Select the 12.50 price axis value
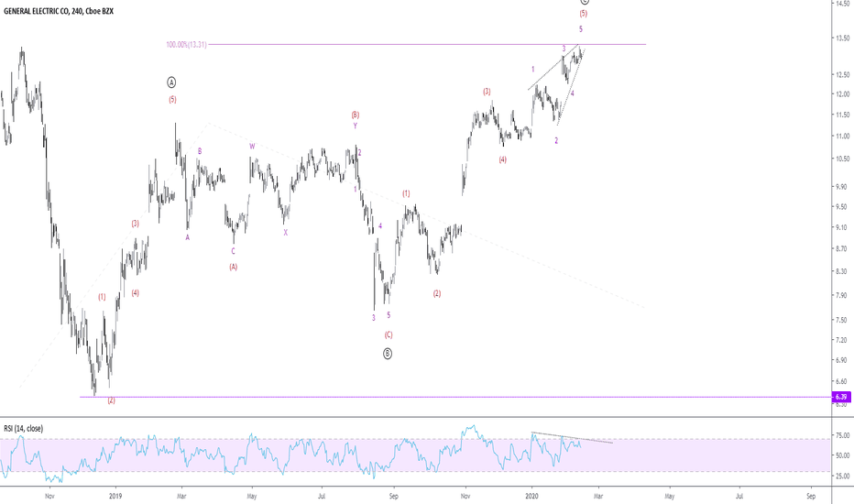Screen dimensions: 854x504 [x=843, y=74]
